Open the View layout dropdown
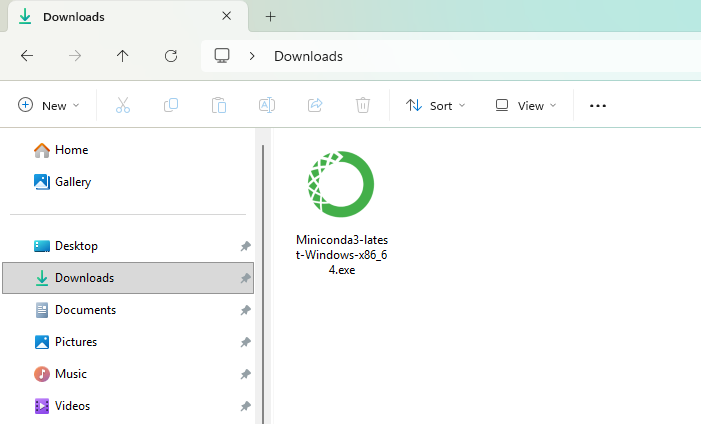Screen dimensions: 701x424 526,106
